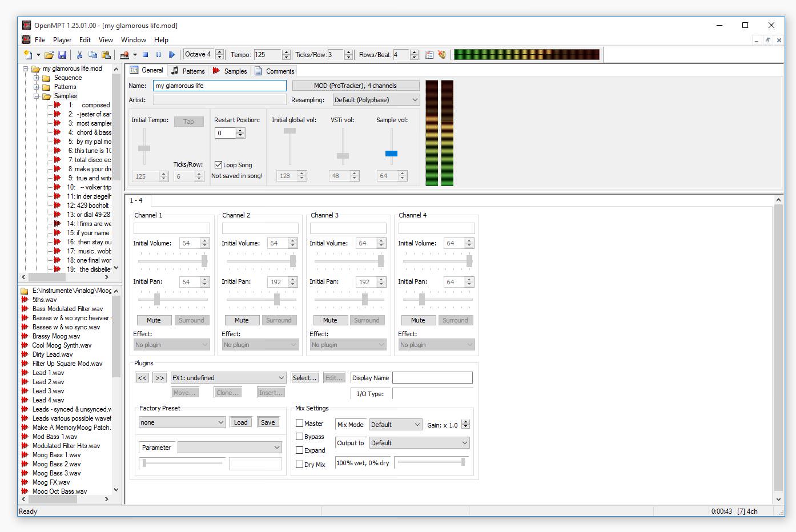Viewport: 796px width, 532px height.
Task: Click the New file toolbar icon
Action: [28, 55]
